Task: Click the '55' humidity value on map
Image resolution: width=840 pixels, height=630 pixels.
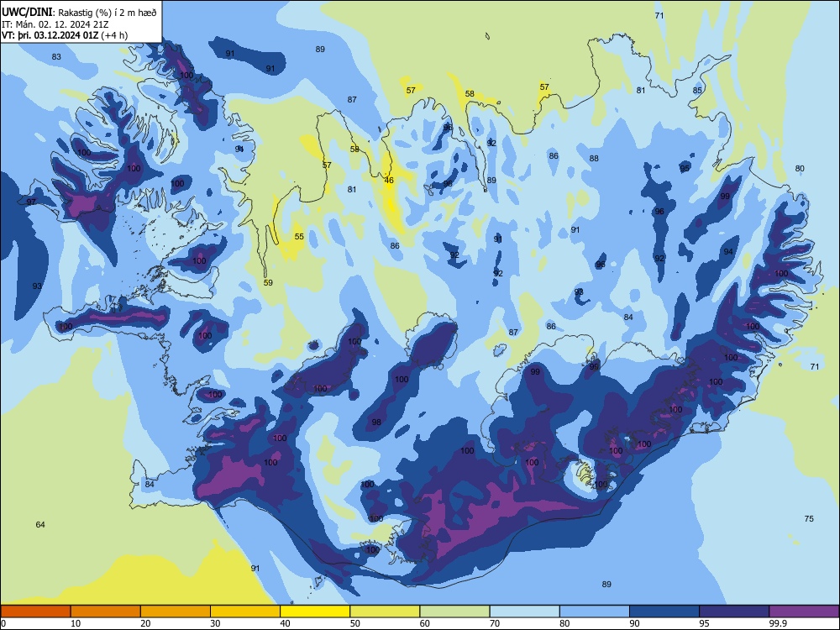Action: tap(299, 236)
